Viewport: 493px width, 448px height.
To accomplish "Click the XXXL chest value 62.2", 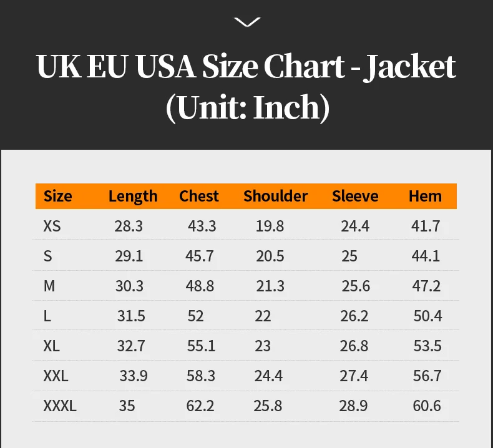I will pyautogui.click(x=200, y=406).
